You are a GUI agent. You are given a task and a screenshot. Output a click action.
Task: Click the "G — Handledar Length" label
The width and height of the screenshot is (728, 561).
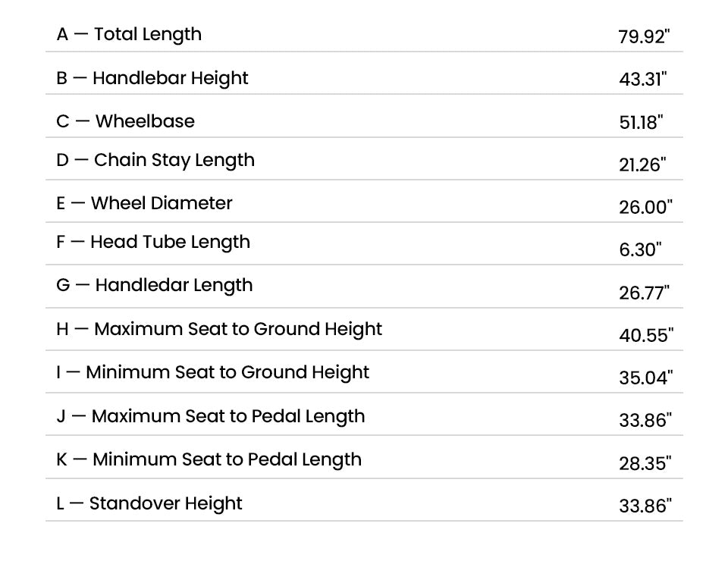pos(154,285)
